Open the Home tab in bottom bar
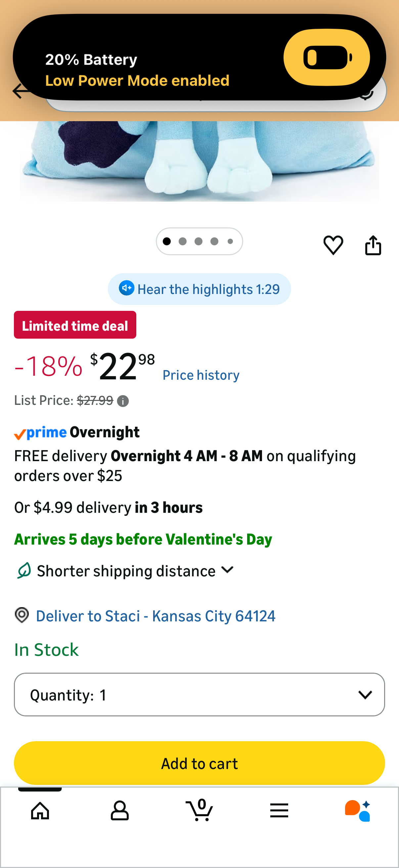Image resolution: width=399 pixels, height=868 pixels. [40, 810]
